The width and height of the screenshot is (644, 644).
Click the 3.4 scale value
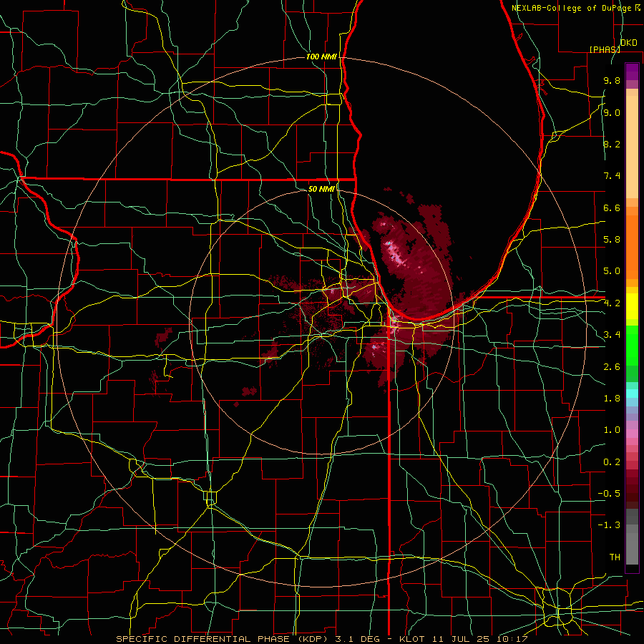(612, 335)
